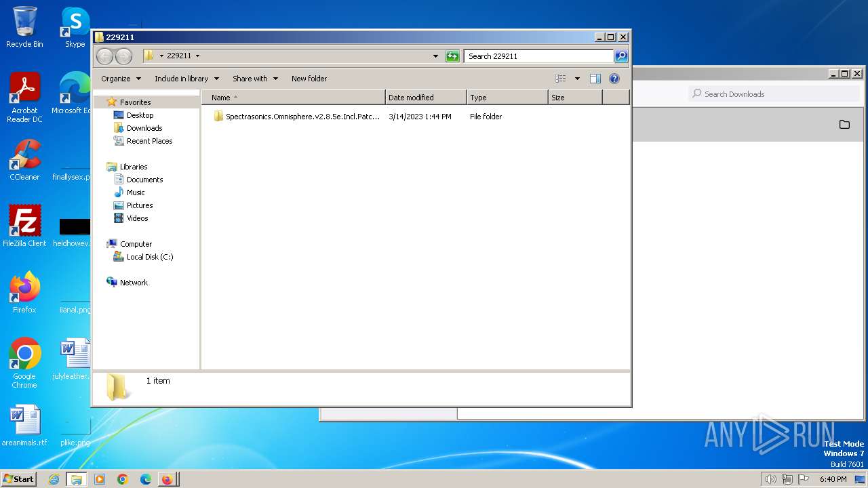The width and height of the screenshot is (868, 488).
Task: Open Internet Explorer from taskbar
Action: pos(54,479)
